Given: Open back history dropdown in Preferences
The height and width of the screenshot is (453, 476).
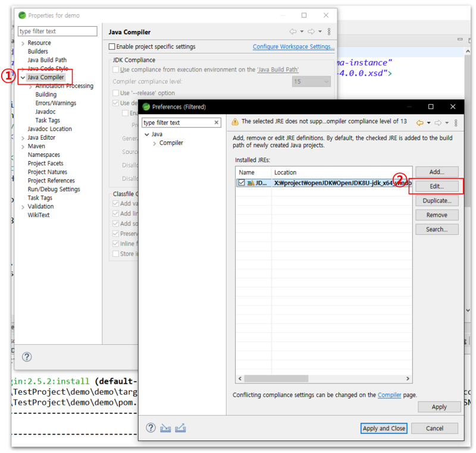Looking at the screenshot, I should click(x=428, y=123).
